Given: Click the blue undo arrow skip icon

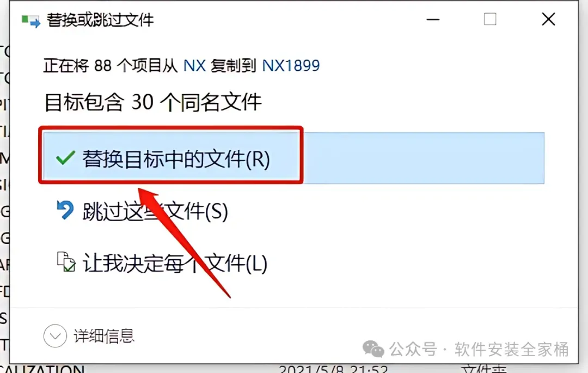Looking at the screenshot, I should coord(65,210).
